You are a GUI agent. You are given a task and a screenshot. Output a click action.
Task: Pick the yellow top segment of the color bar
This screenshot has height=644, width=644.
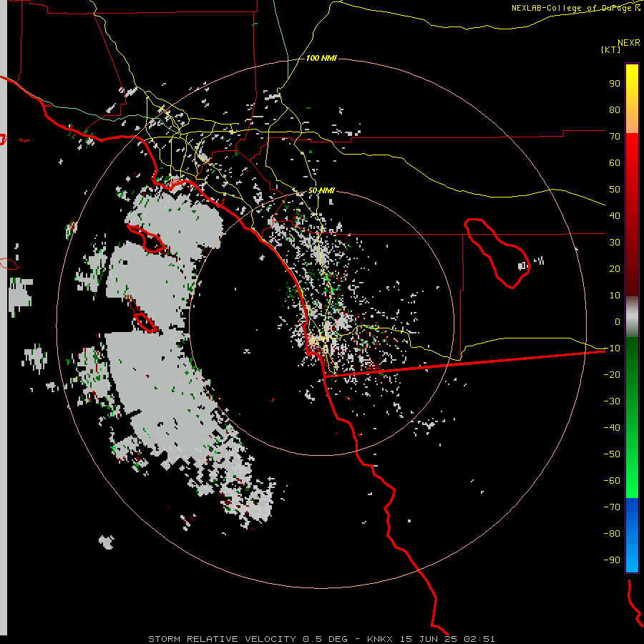click(632, 99)
